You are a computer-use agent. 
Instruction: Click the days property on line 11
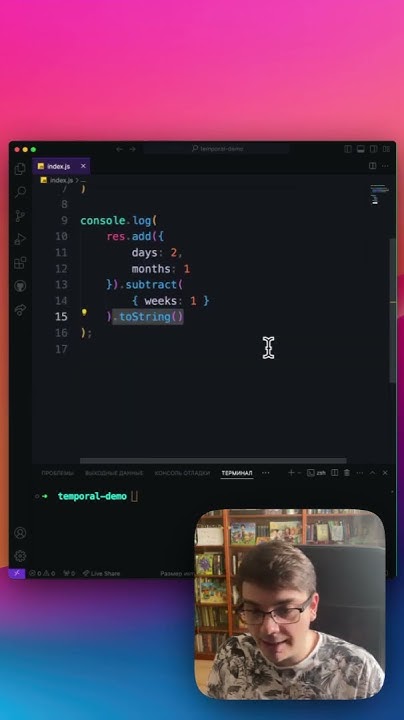(x=145, y=253)
